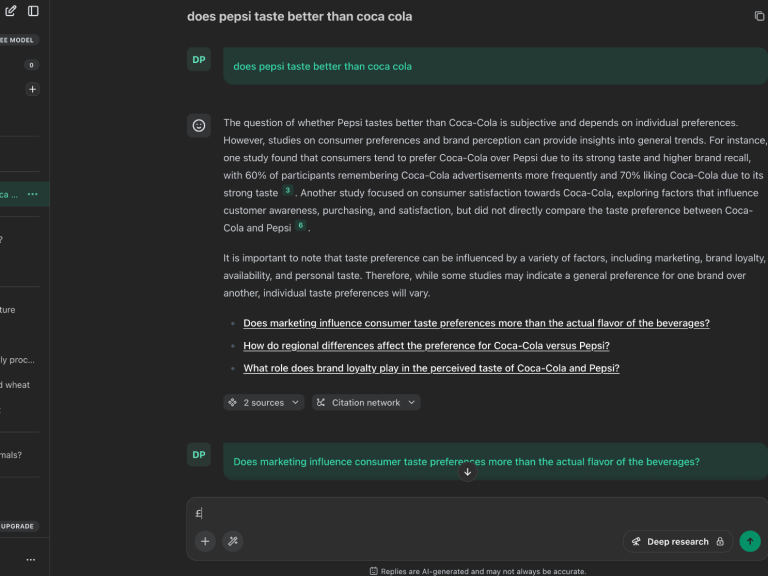
Task: Open the three-dot menu on the active chat
Action: coord(33,194)
